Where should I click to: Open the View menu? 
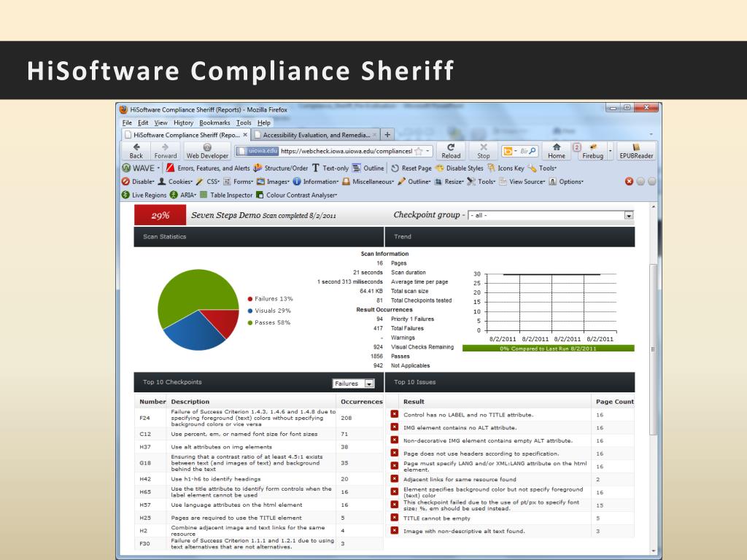[160, 122]
